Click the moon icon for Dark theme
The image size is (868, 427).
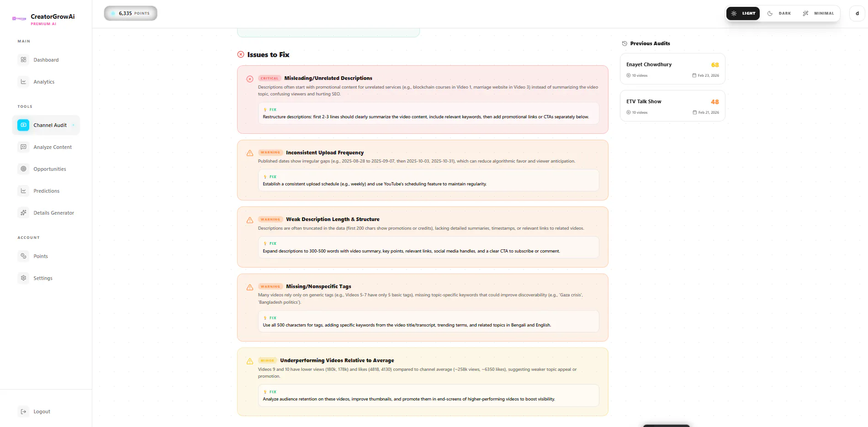pos(770,13)
